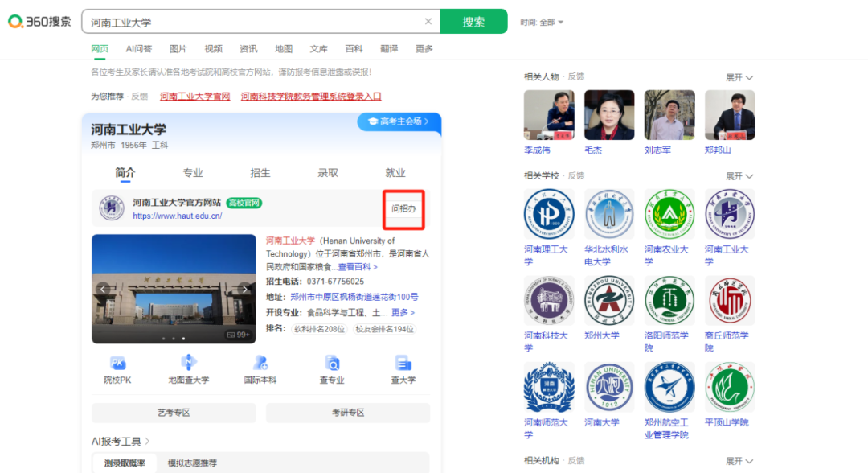Clear search box with the X icon

pos(428,22)
